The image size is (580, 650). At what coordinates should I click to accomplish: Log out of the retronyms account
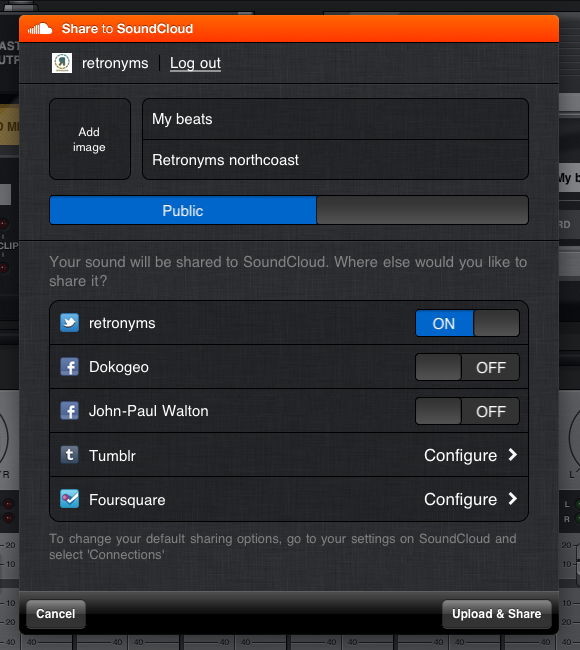pos(195,63)
